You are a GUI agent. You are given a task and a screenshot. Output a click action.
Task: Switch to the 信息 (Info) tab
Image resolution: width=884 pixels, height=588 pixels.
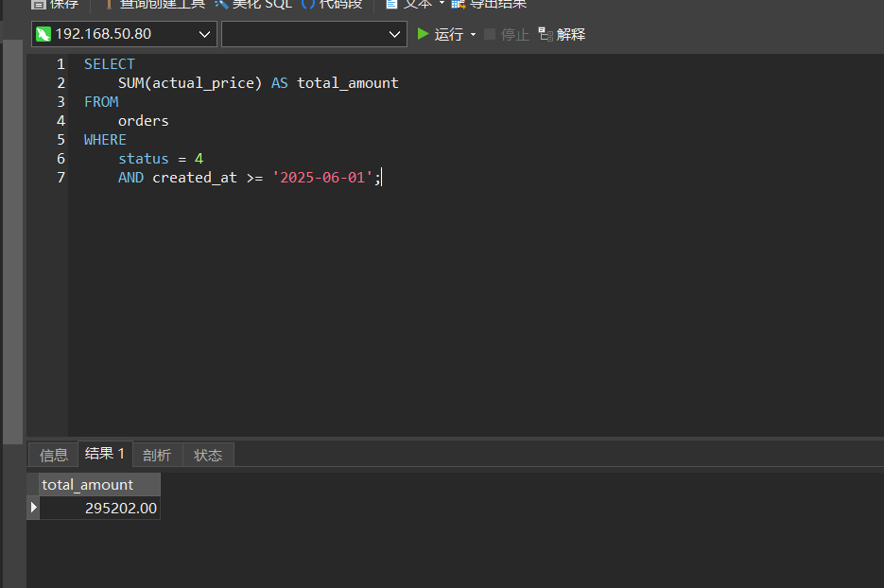click(x=54, y=455)
